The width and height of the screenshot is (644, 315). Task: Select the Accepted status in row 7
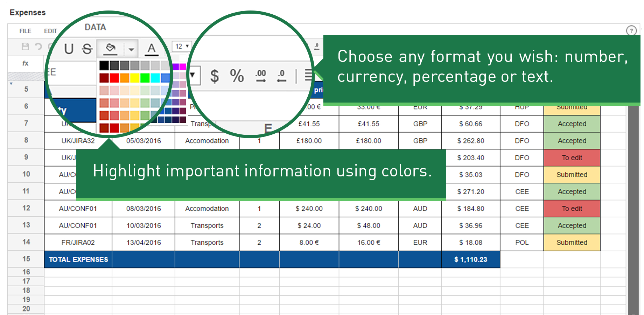(x=572, y=124)
